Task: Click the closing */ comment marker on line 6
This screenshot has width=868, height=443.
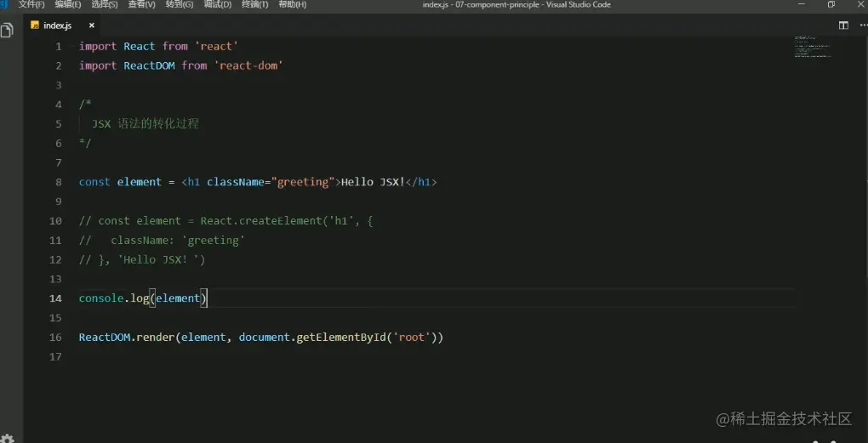Action: pos(85,143)
